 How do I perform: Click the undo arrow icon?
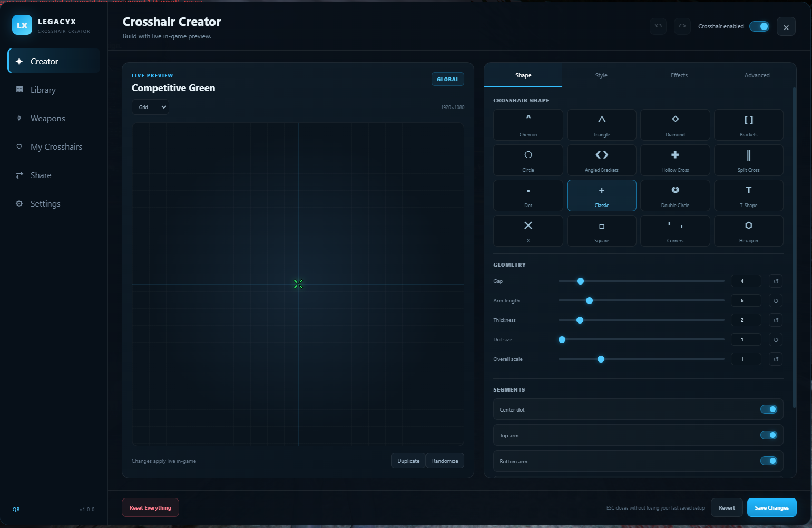coord(658,26)
